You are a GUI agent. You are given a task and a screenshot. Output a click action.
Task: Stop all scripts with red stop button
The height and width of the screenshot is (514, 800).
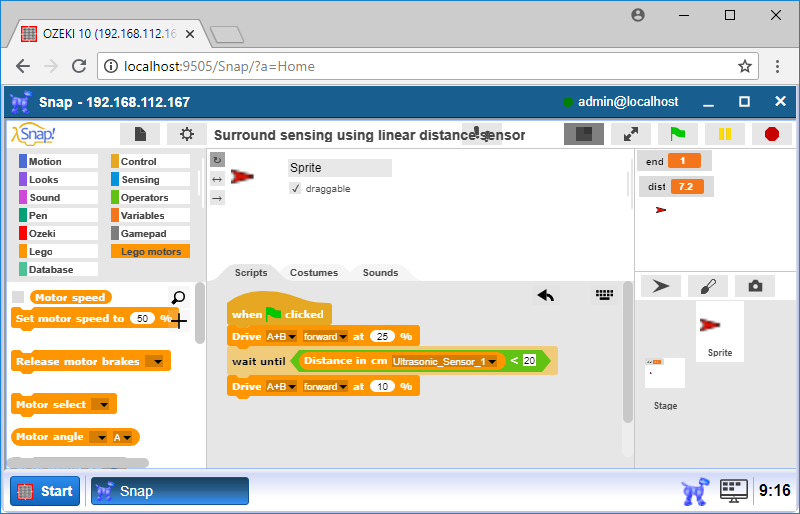(x=772, y=134)
